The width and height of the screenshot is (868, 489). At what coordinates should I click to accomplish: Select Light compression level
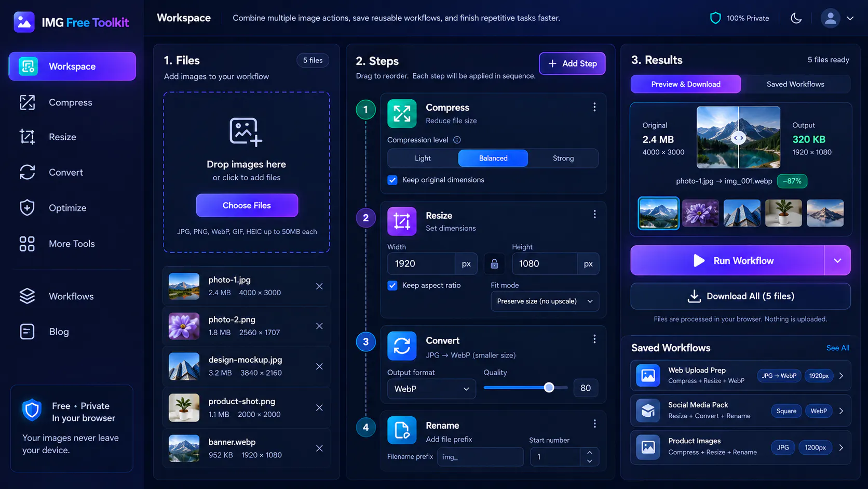423,158
